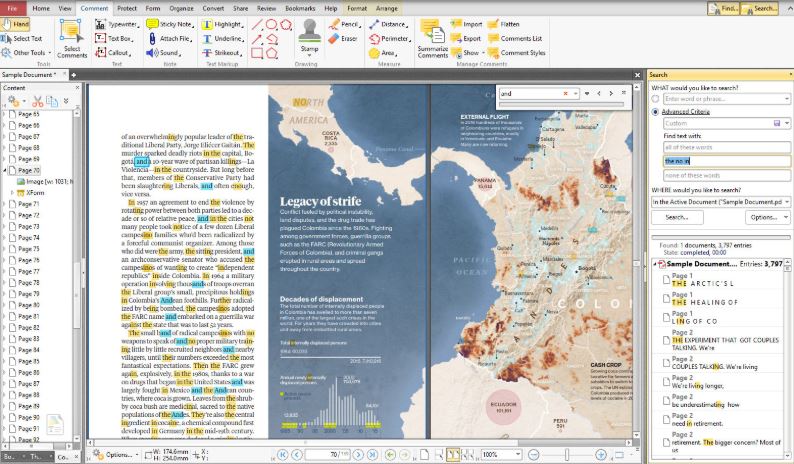Pick the Line drawing tool
This screenshot has height=464, width=794.
pyautogui.click(x=257, y=24)
